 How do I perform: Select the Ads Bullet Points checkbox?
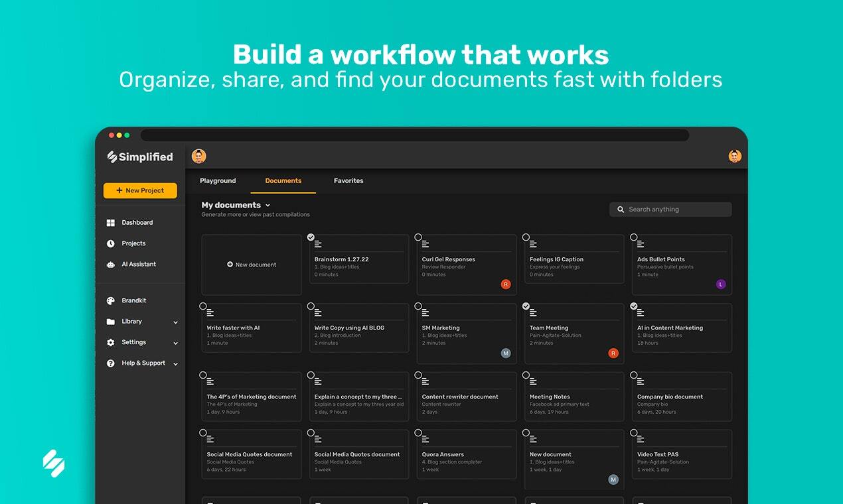(x=633, y=237)
